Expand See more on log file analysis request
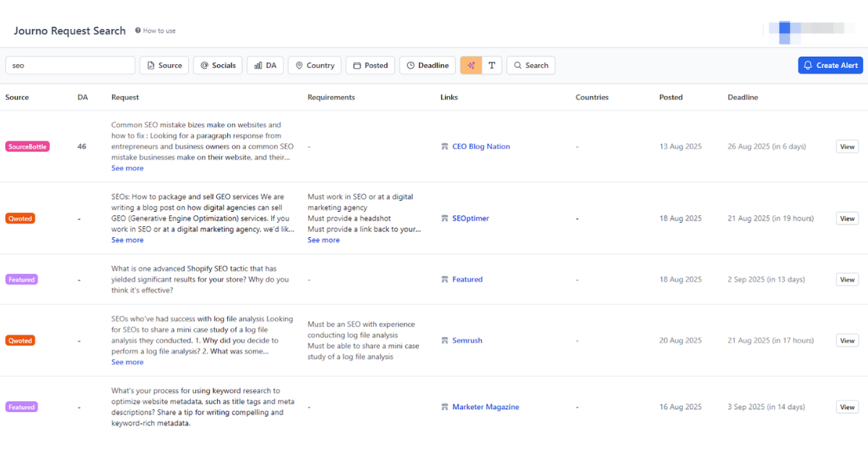The image size is (868, 454). tap(127, 362)
